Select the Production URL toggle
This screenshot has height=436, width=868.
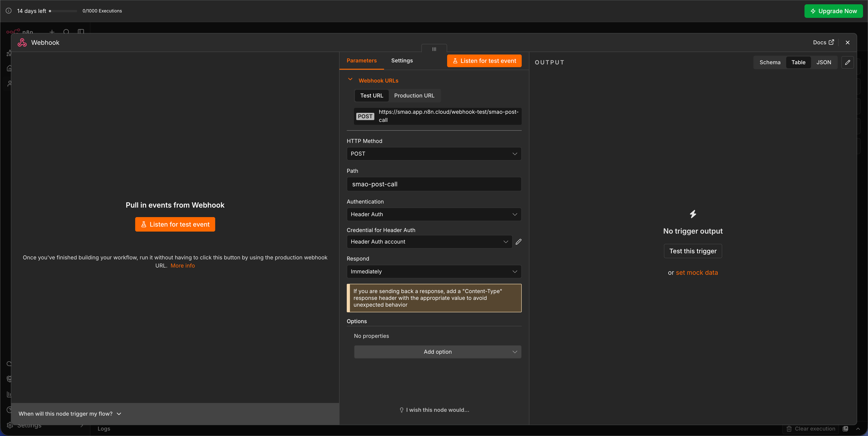[x=414, y=95]
